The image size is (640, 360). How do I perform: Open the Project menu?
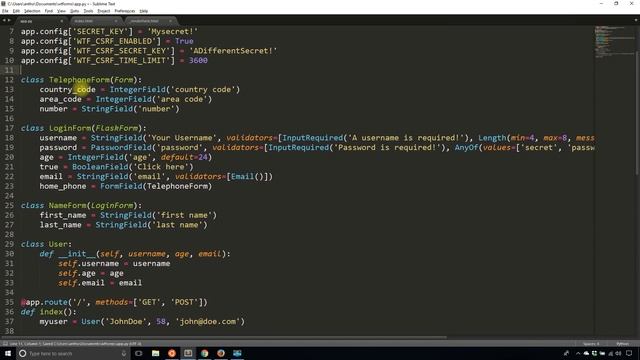pyautogui.click(x=104, y=11)
